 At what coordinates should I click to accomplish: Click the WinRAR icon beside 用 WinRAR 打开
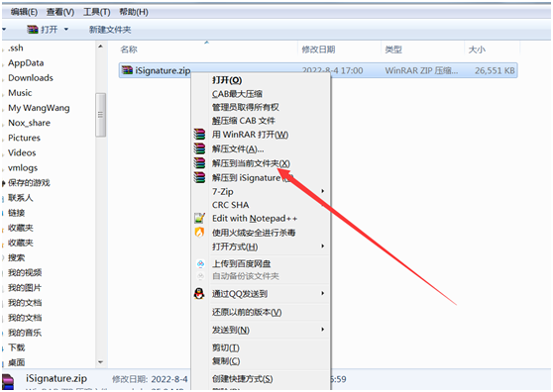pos(199,135)
